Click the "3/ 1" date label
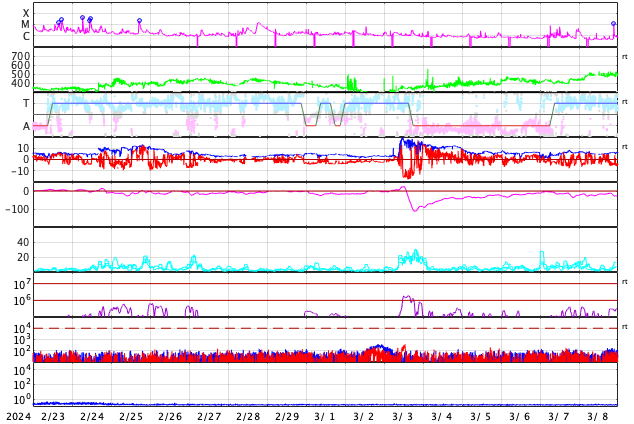The image size is (634, 424). point(325,417)
